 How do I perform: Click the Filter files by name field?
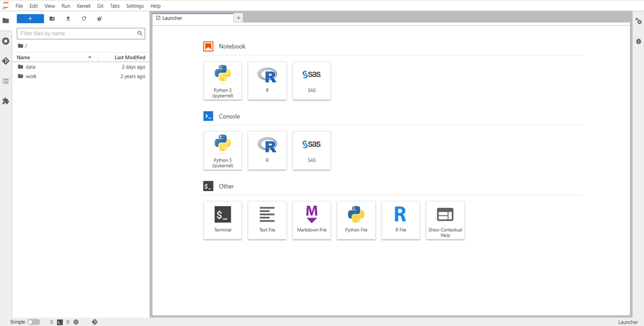pyautogui.click(x=81, y=34)
